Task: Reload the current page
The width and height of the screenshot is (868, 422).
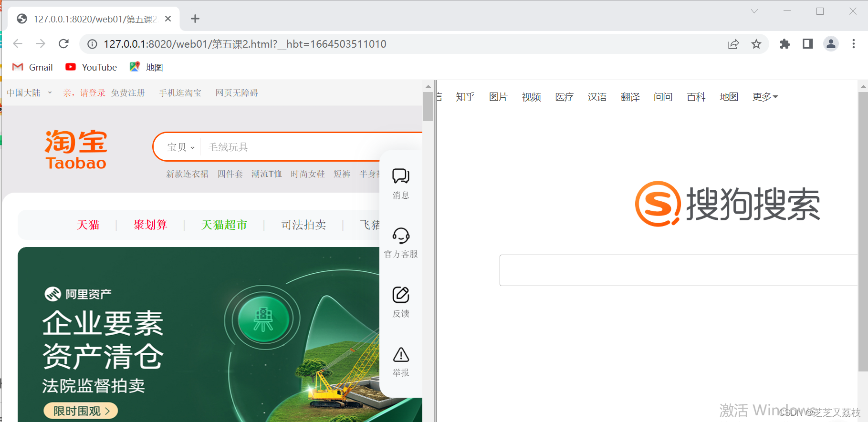Action: coord(63,44)
